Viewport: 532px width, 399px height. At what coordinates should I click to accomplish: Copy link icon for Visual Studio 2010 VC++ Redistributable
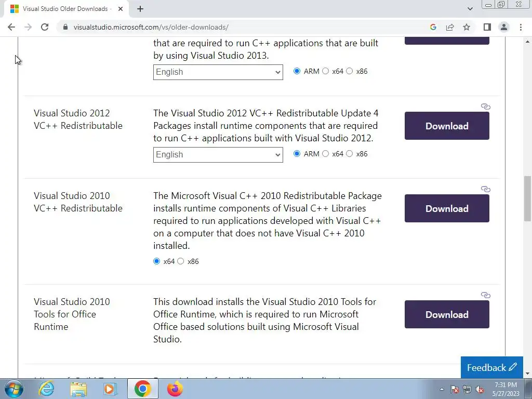point(486,189)
